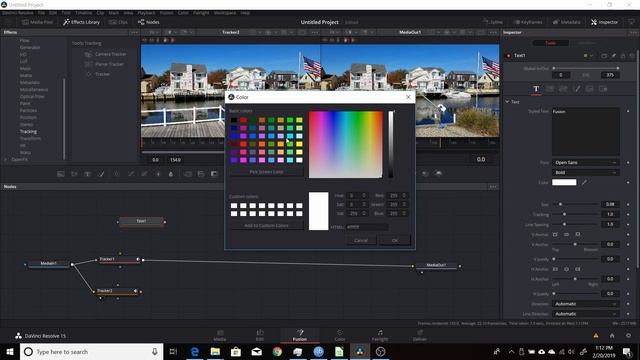
Task: Click the Windows search box
Action: [x=91, y=351]
